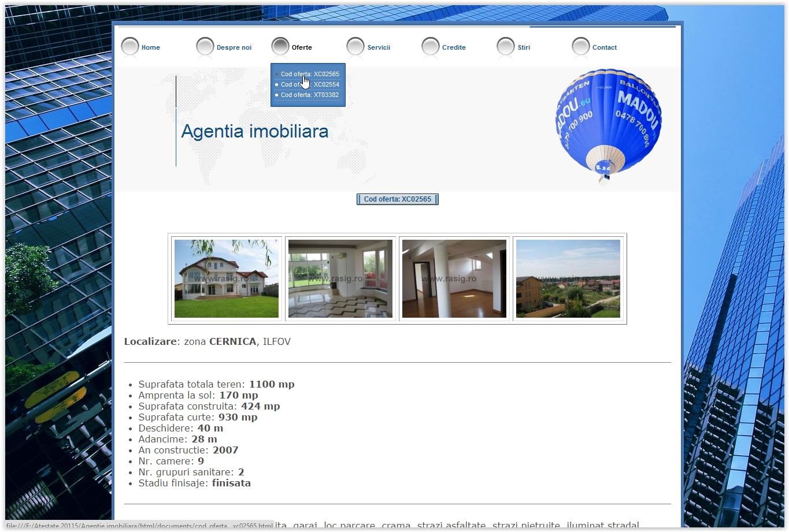Expand the Oferte dropdown menu

(302, 47)
